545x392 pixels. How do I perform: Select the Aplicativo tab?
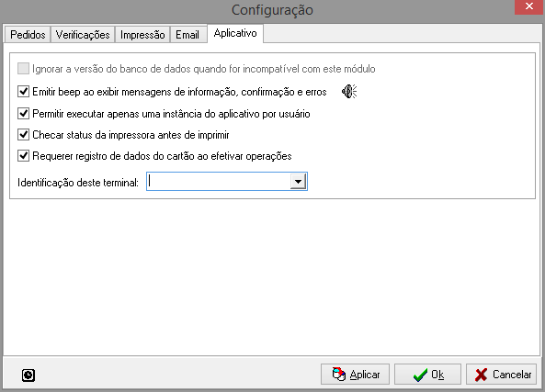(x=235, y=33)
